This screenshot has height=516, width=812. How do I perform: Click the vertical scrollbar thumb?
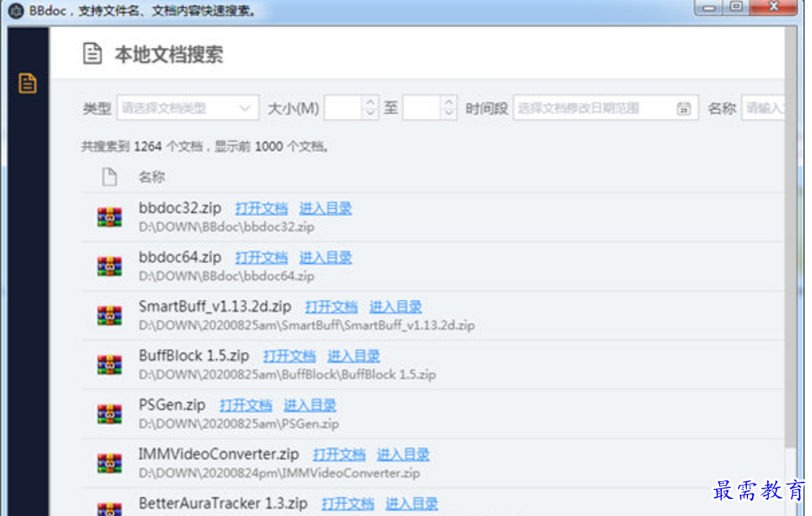point(791,238)
